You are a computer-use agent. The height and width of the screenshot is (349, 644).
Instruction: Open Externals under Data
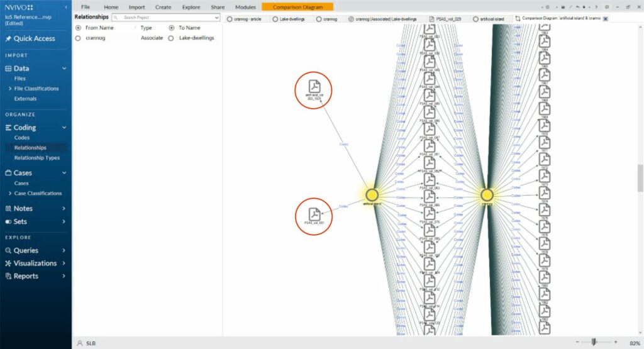[x=25, y=99]
